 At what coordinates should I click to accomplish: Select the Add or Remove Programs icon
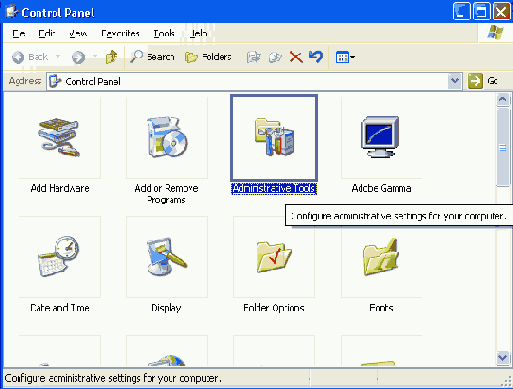click(x=167, y=137)
